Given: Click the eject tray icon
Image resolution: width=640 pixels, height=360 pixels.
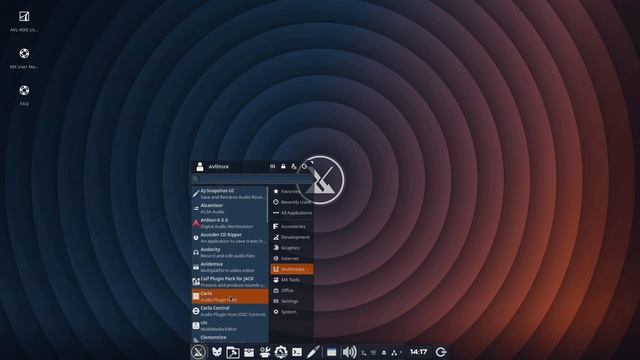Looking at the screenshot, I should tap(384, 352).
